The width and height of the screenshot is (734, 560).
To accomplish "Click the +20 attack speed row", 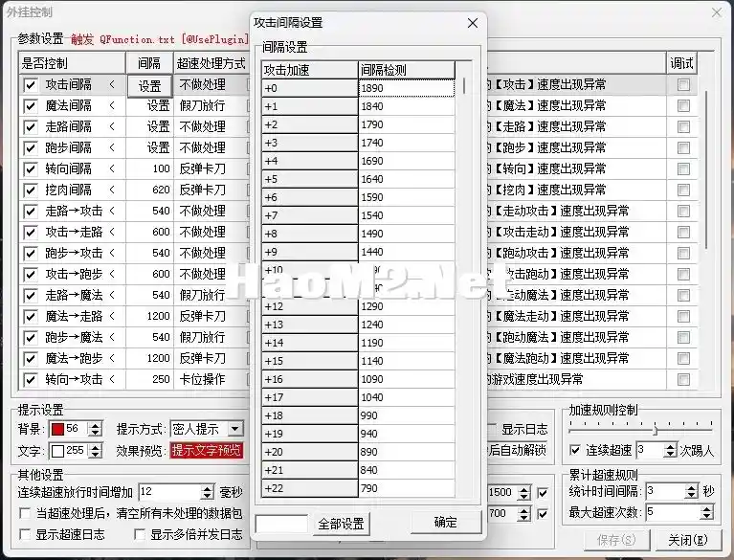I will tap(309, 452).
